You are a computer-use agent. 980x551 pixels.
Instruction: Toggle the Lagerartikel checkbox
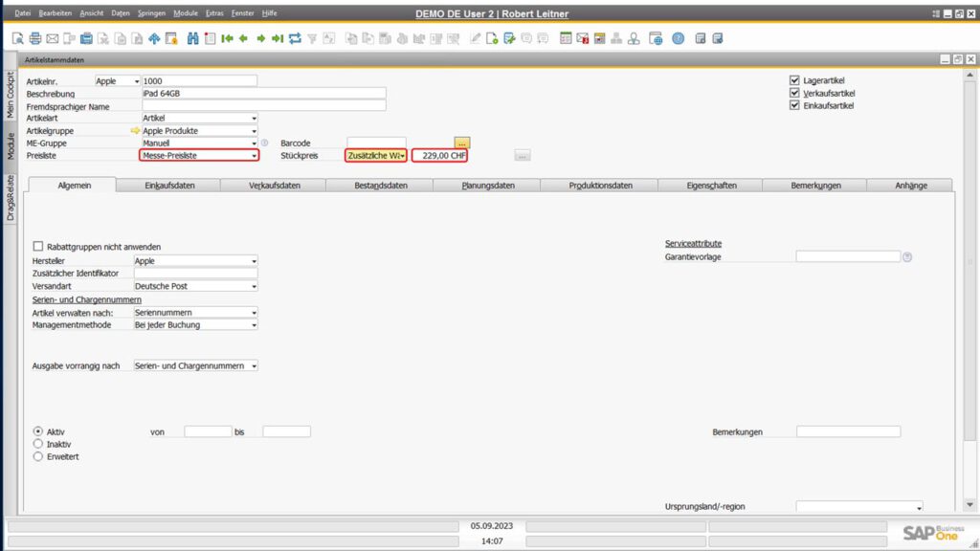[x=794, y=80]
